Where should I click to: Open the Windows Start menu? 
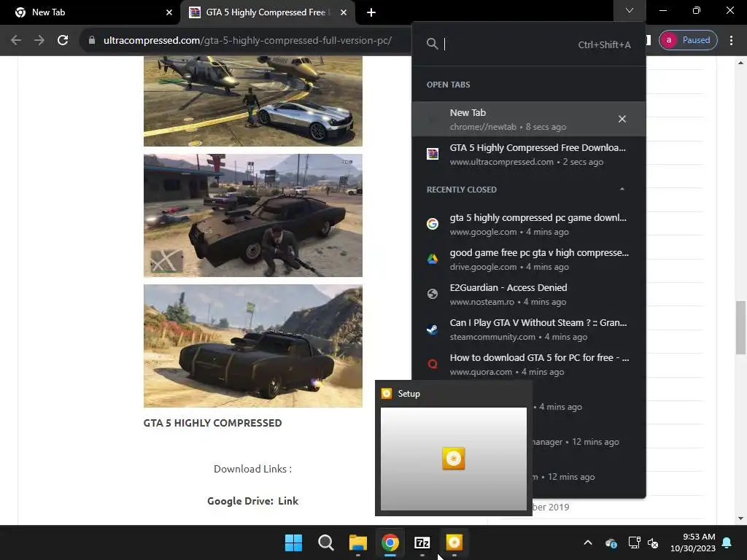(x=293, y=542)
